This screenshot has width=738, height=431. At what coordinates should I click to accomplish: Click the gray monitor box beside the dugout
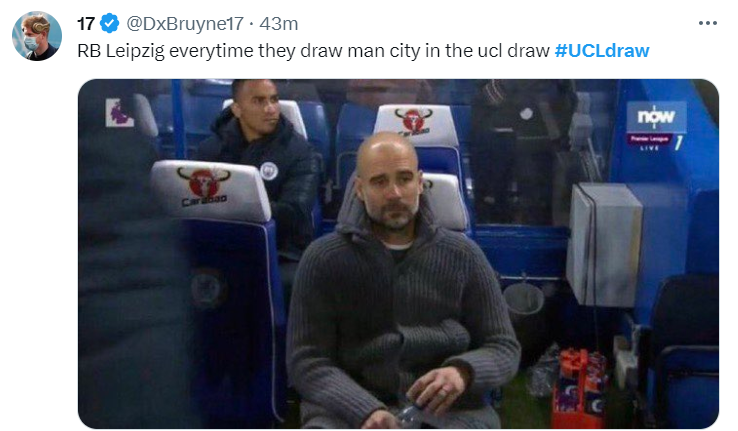point(603,243)
